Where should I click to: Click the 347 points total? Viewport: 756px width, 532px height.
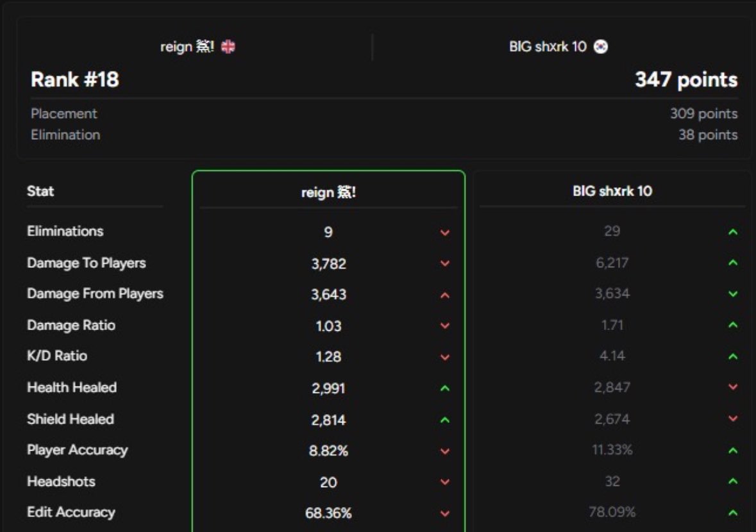686,79
